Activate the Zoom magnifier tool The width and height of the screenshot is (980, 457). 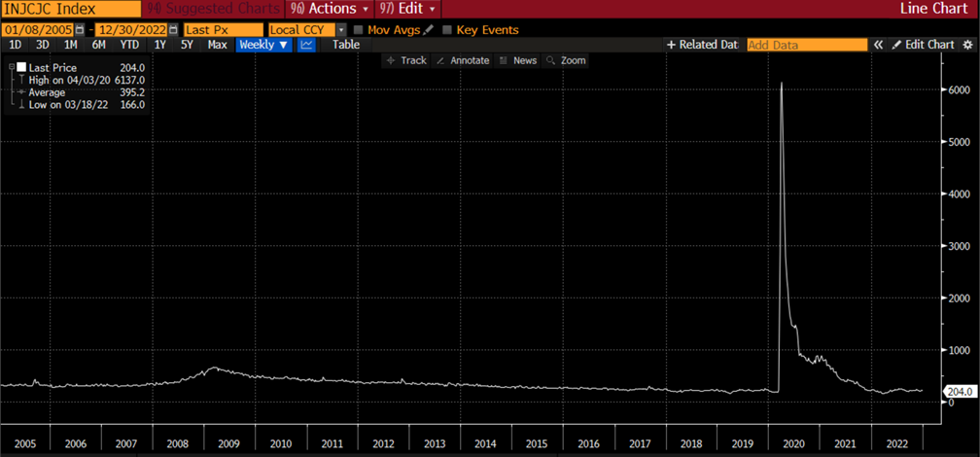[x=566, y=60]
